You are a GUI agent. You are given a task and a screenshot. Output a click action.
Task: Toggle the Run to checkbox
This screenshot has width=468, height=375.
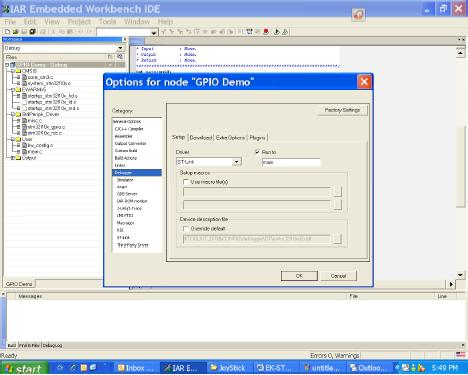(257, 152)
